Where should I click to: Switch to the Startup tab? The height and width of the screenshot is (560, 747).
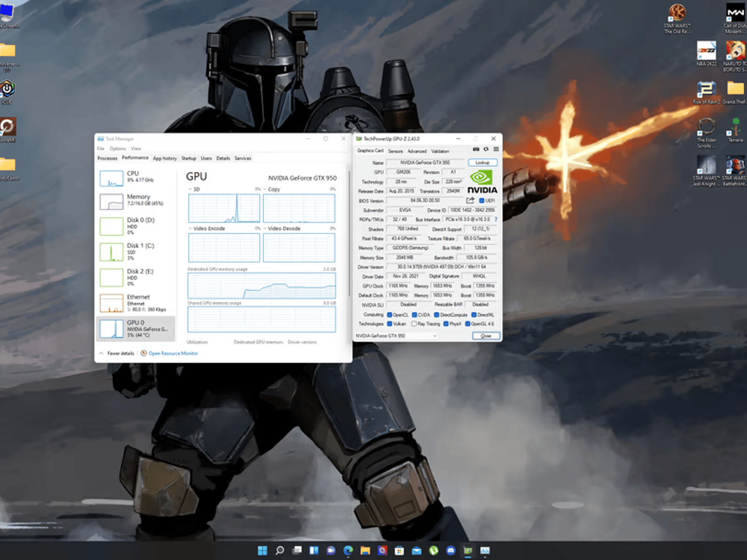click(x=189, y=158)
